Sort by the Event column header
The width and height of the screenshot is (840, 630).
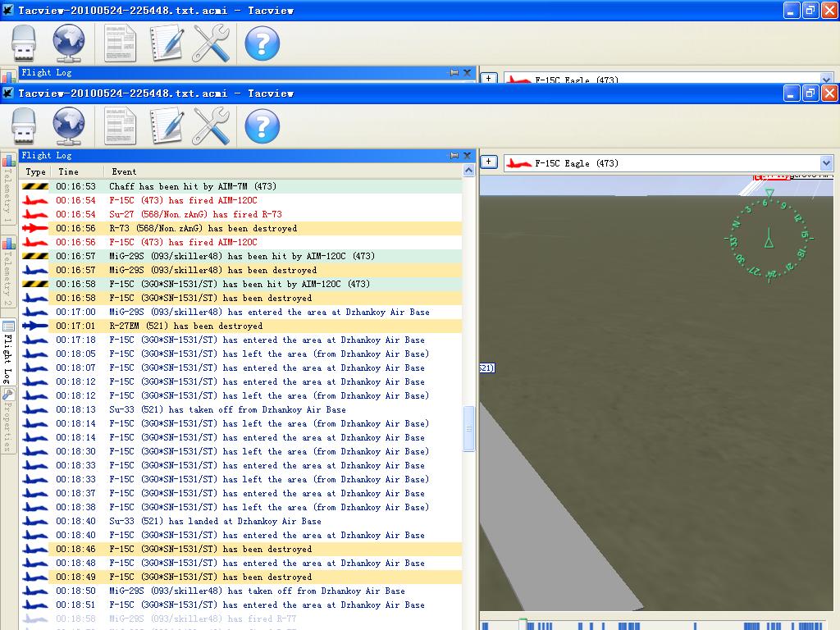[x=282, y=172]
